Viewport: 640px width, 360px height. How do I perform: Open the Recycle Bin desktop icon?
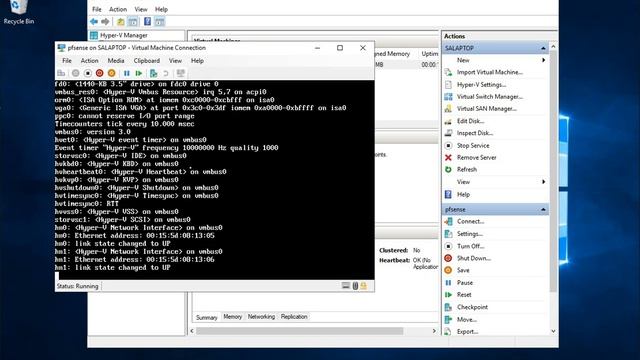click(x=18, y=12)
